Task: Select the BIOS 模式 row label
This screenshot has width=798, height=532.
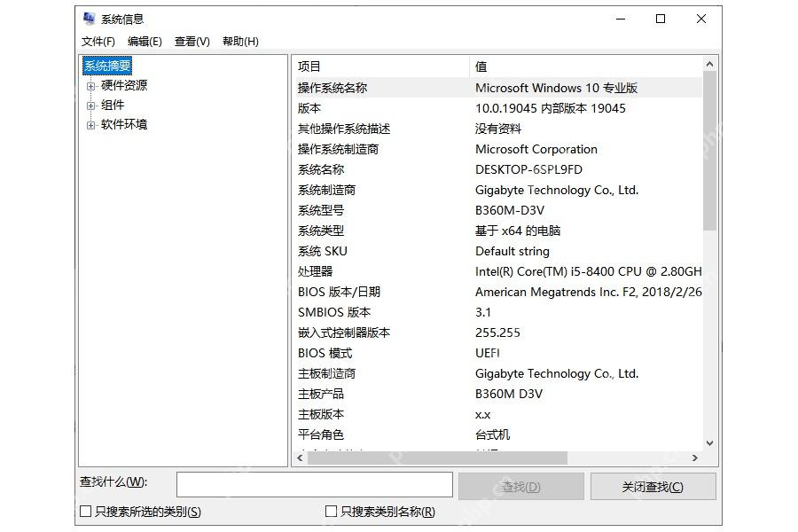Action: 325,353
